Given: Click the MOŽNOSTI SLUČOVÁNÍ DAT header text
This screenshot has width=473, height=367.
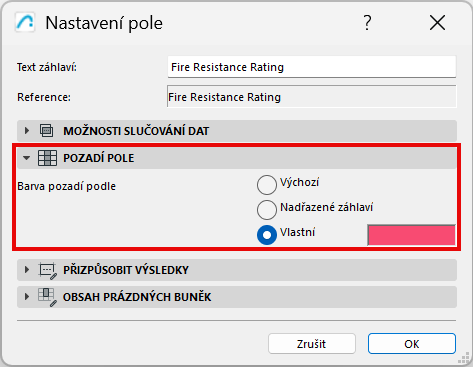Looking at the screenshot, I should (x=136, y=131).
